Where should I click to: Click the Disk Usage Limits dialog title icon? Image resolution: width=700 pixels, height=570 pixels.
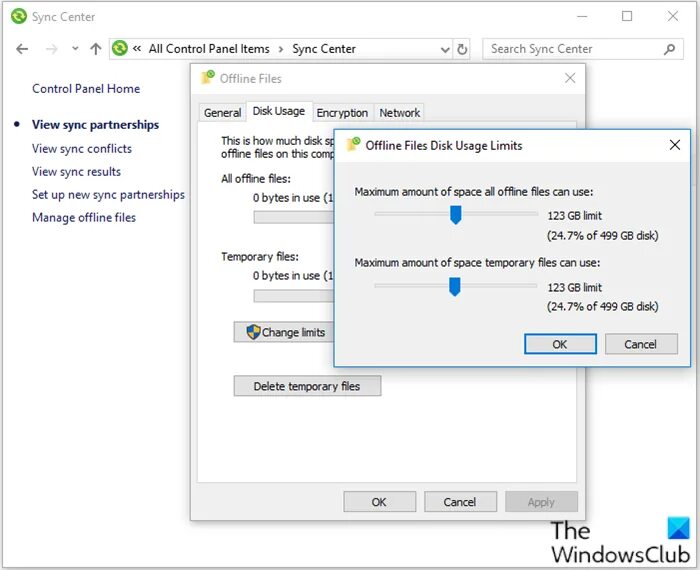[x=354, y=145]
